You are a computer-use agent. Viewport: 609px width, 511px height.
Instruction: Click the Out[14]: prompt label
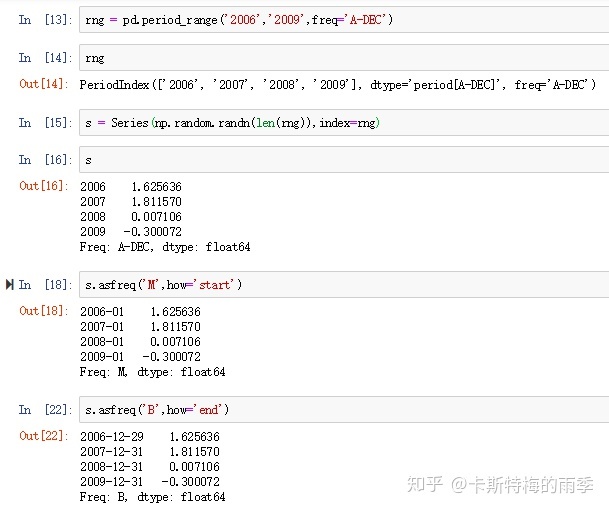pyautogui.click(x=44, y=84)
